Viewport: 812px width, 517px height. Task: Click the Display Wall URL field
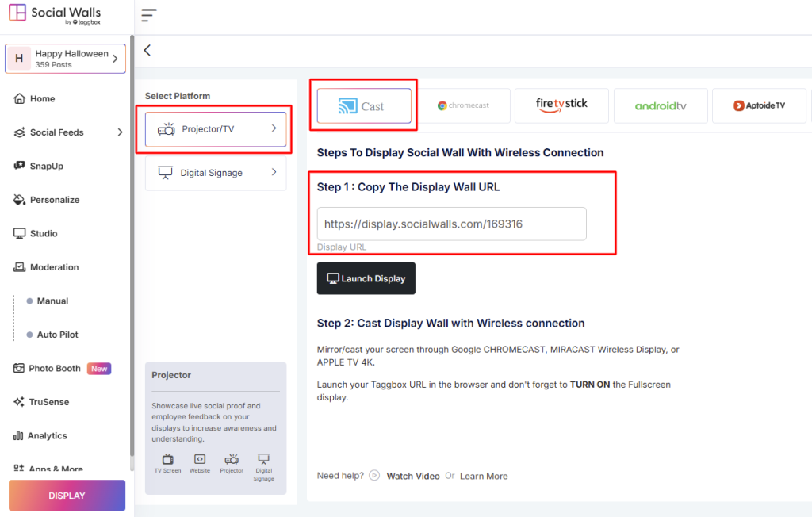[451, 224]
